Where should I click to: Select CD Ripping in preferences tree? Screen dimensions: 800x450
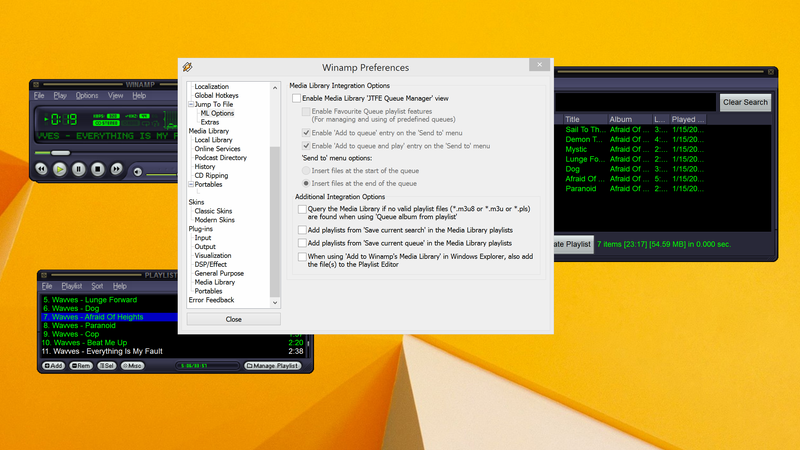pos(211,176)
